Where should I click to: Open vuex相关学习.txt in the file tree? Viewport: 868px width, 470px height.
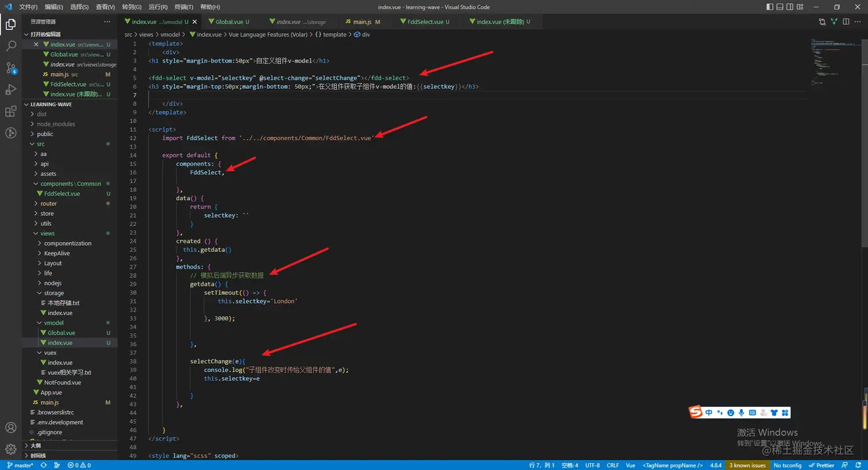69,373
